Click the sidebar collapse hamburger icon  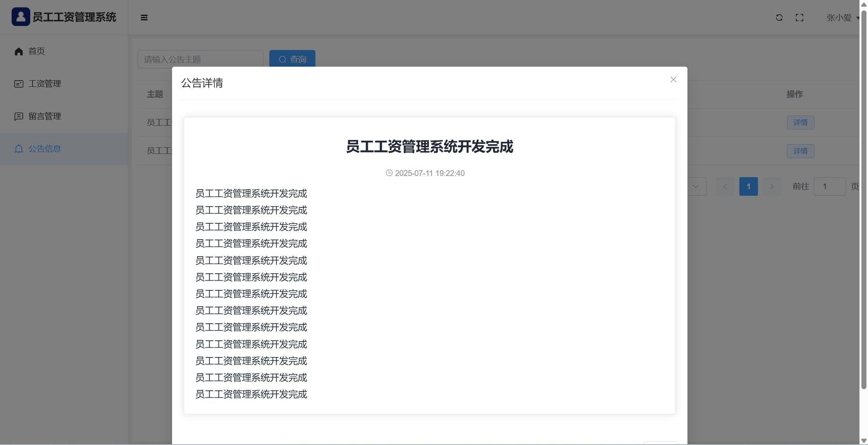point(144,18)
